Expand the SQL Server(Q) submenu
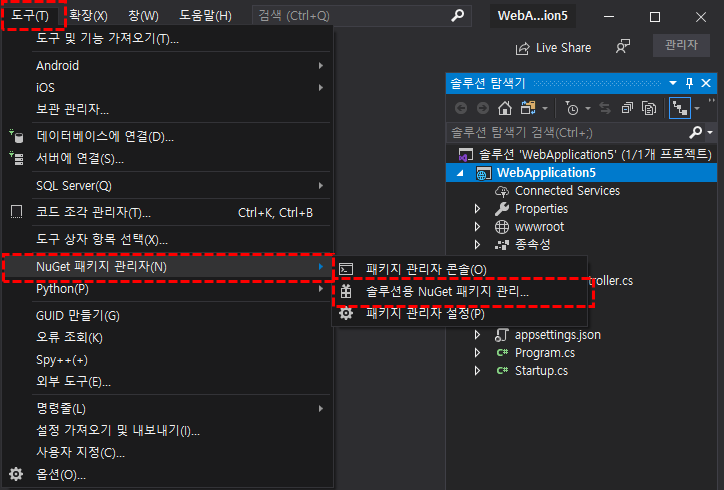The height and width of the screenshot is (490, 724). coord(167,186)
